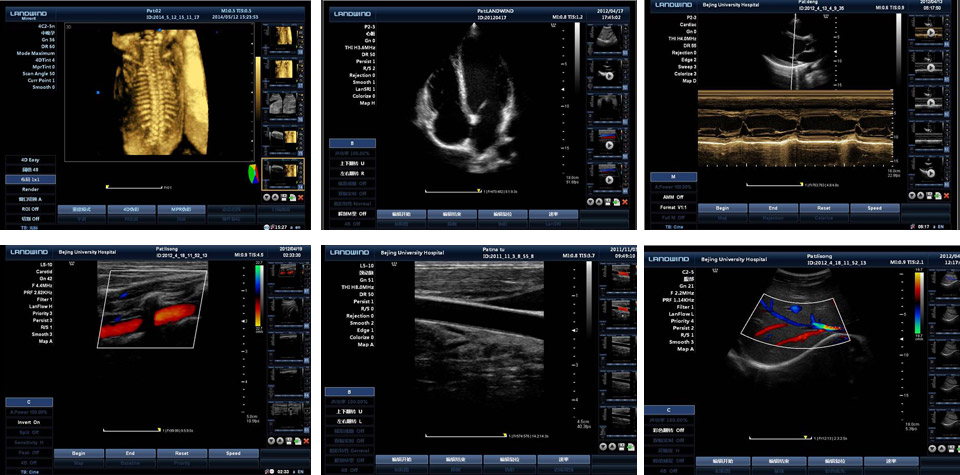This screenshot has width=960, height=475.
Task: Open the Render option on 3D fetal spine screen
Action: pyautogui.click(x=30, y=189)
